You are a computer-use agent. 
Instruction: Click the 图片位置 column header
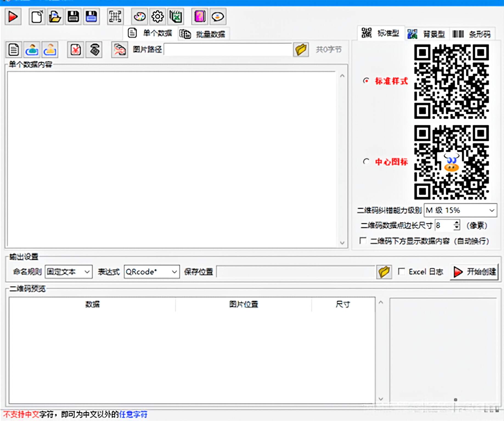244,304
